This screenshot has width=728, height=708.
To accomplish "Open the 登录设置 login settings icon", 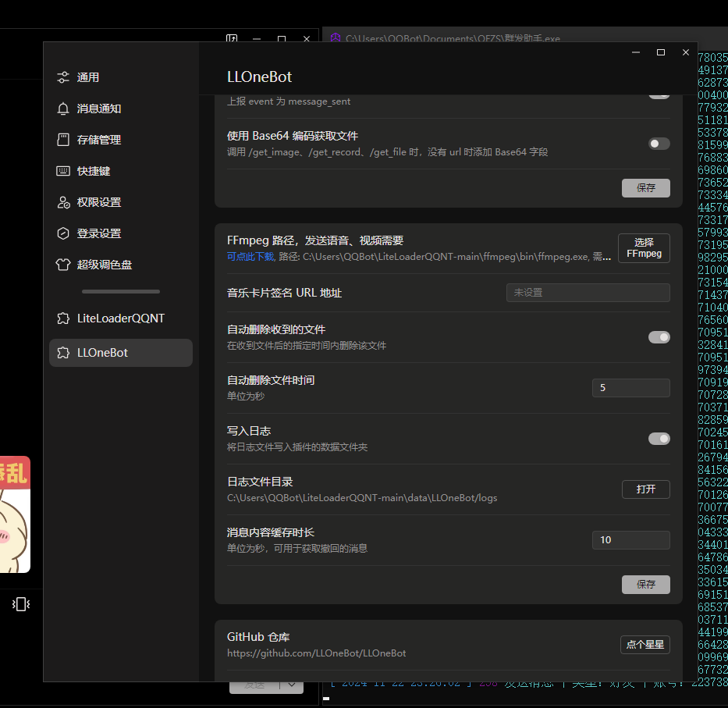I will (x=63, y=233).
